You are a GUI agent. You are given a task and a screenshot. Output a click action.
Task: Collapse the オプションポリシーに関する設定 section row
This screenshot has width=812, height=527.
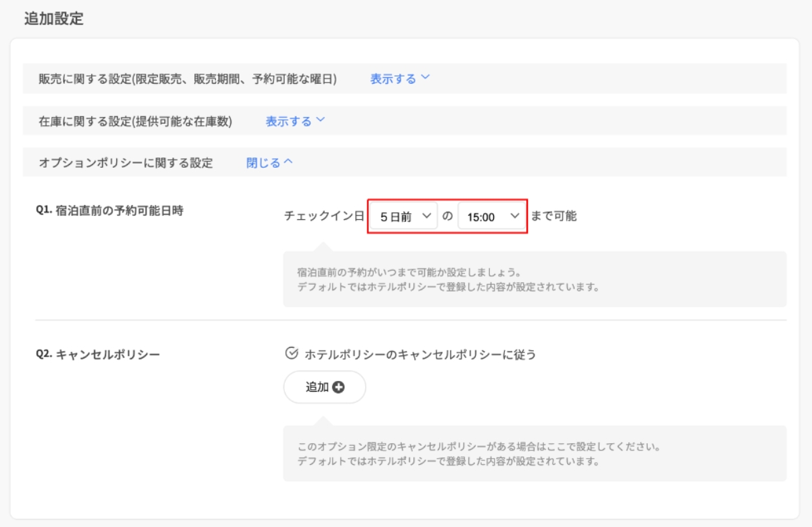[x=126, y=163]
